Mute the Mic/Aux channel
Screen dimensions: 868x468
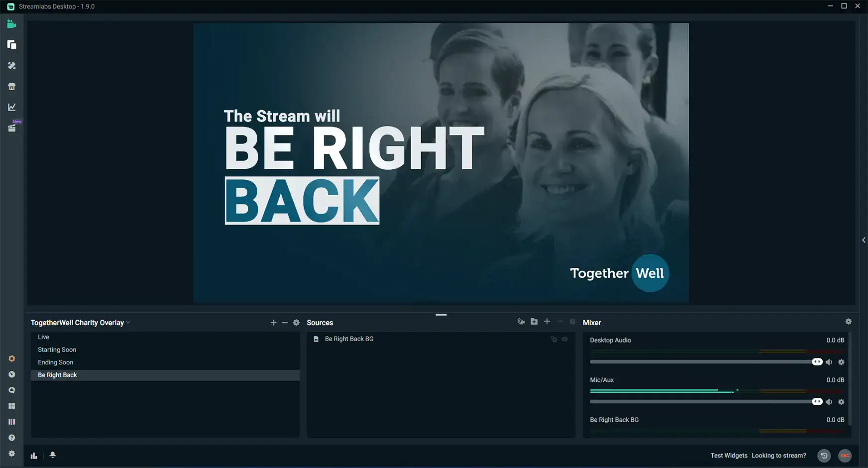829,402
